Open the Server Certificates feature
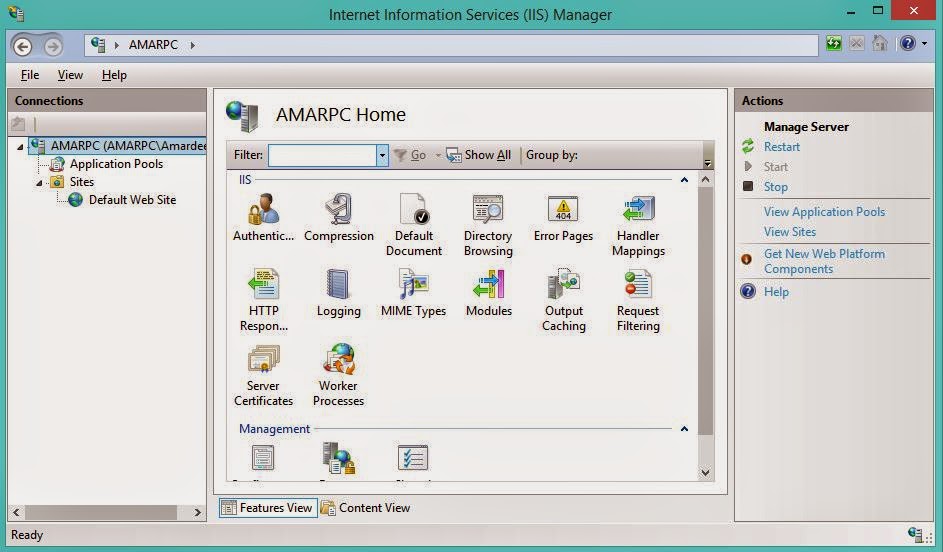Screen dimensions: 943x552 [x=263, y=374]
